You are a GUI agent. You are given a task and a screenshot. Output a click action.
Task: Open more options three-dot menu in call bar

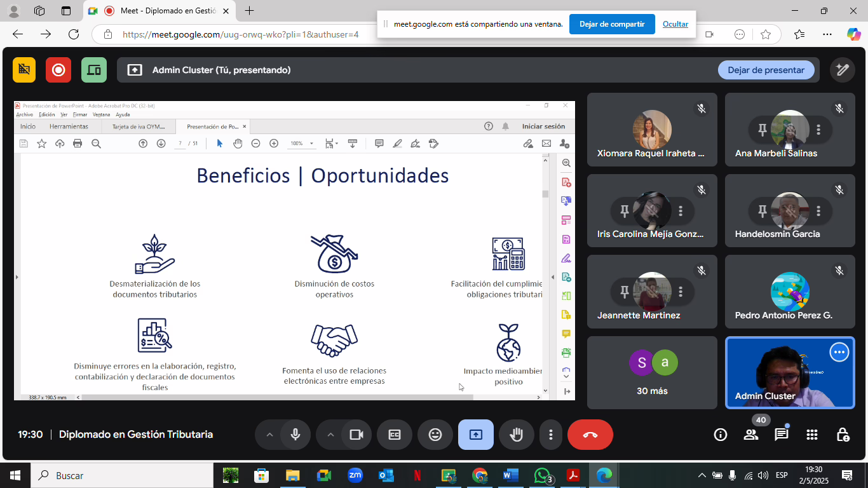tap(550, 435)
